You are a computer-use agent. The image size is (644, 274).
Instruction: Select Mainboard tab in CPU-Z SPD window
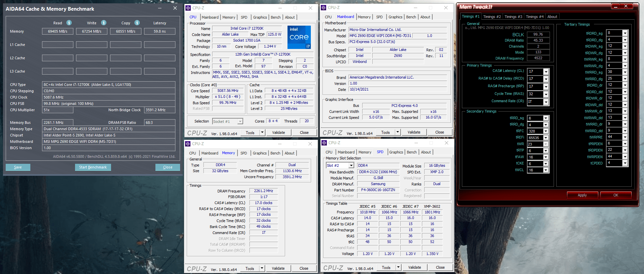tap(346, 152)
